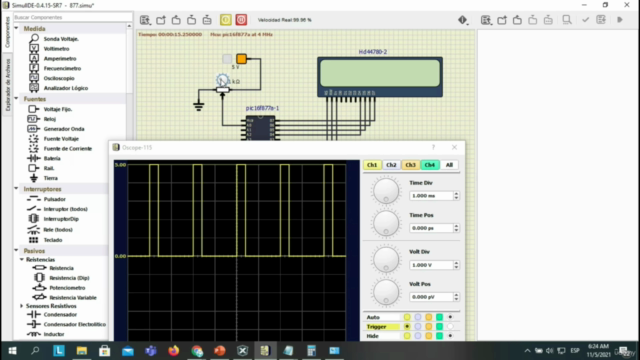Open File Explorer from the taskbar

click(x=82, y=351)
